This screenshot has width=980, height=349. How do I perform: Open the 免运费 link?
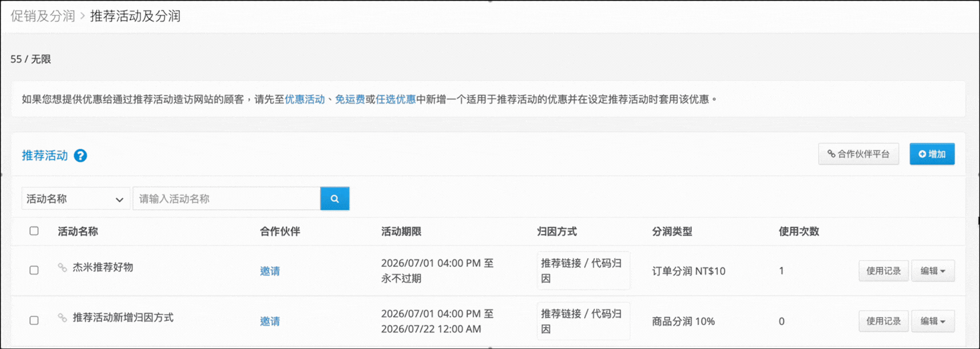(x=350, y=99)
